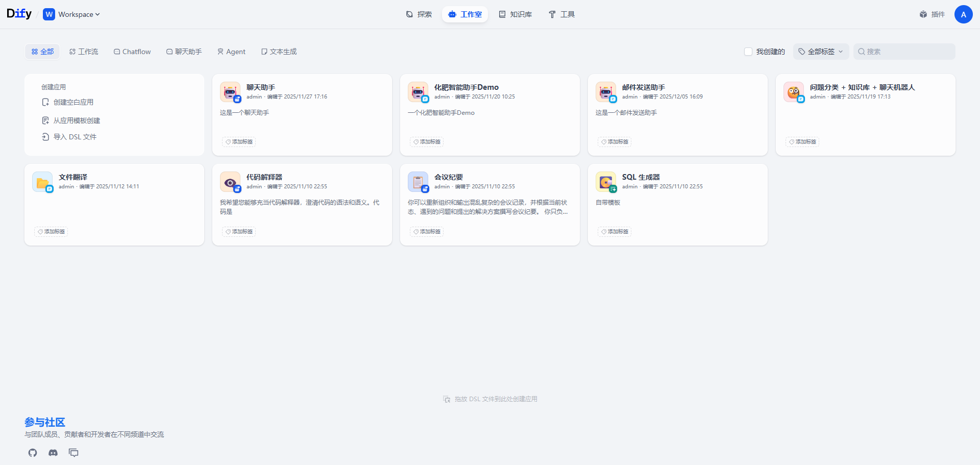Click the SQL 生成器 title
This screenshot has height=465, width=980.
(x=641, y=177)
